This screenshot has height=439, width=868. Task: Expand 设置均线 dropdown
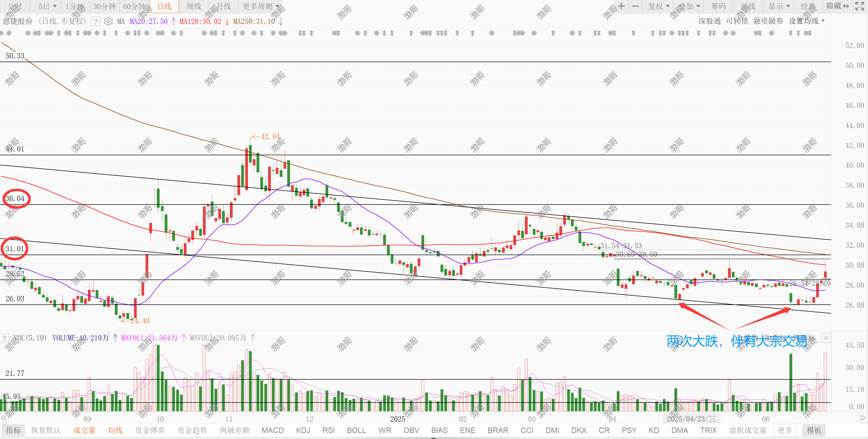point(807,21)
